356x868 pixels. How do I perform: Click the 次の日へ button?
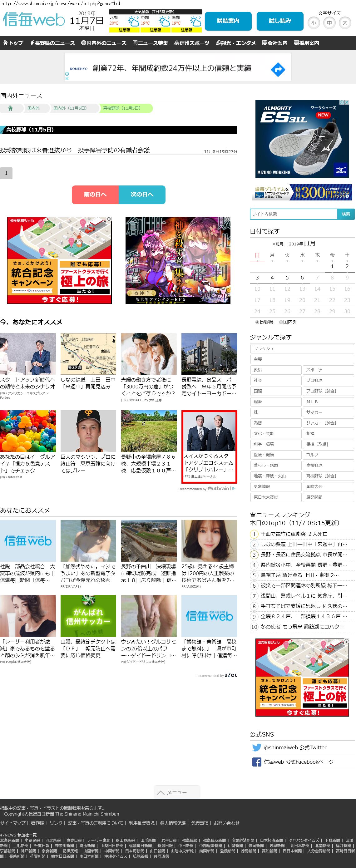coord(142,195)
